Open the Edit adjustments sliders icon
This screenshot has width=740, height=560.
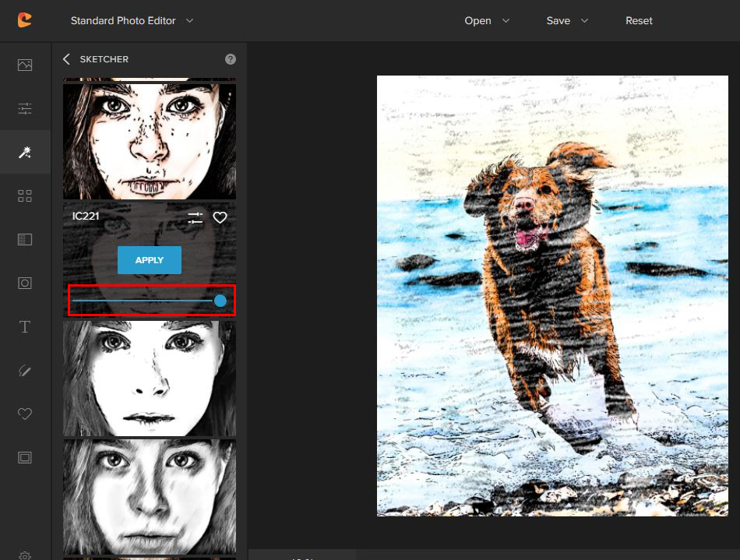click(x=25, y=108)
